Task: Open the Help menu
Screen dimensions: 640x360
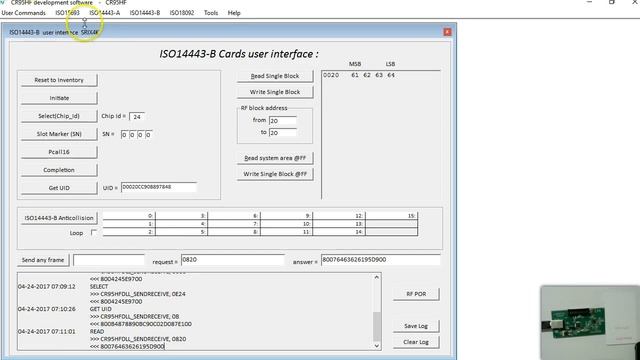Action: [x=234, y=13]
